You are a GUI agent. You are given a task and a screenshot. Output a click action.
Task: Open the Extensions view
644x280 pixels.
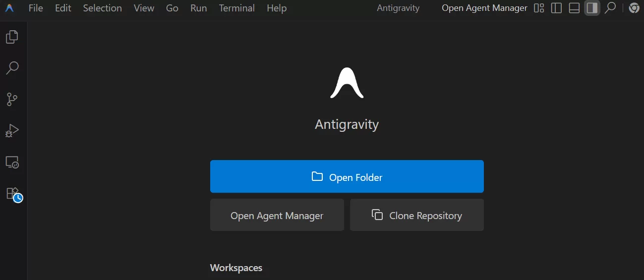point(13,194)
